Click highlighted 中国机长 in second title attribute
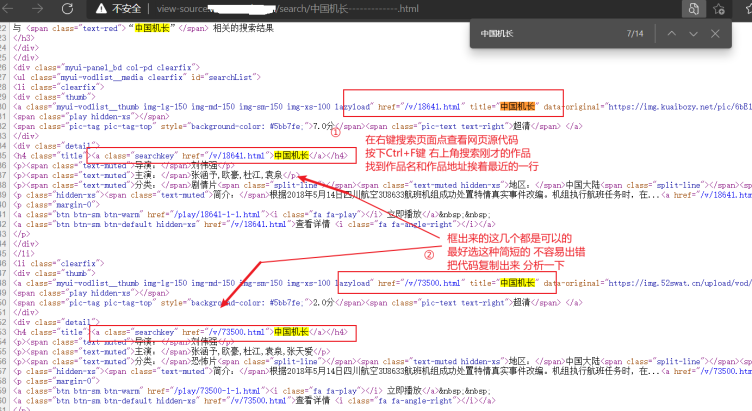 click(518, 283)
